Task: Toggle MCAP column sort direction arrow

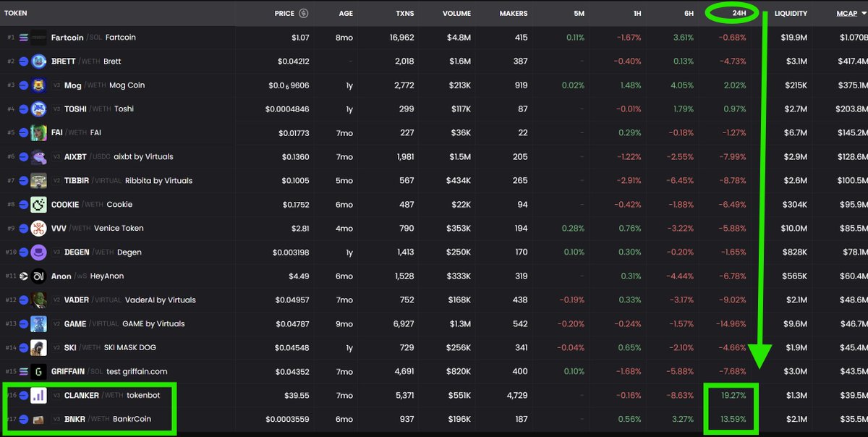Action: point(864,13)
